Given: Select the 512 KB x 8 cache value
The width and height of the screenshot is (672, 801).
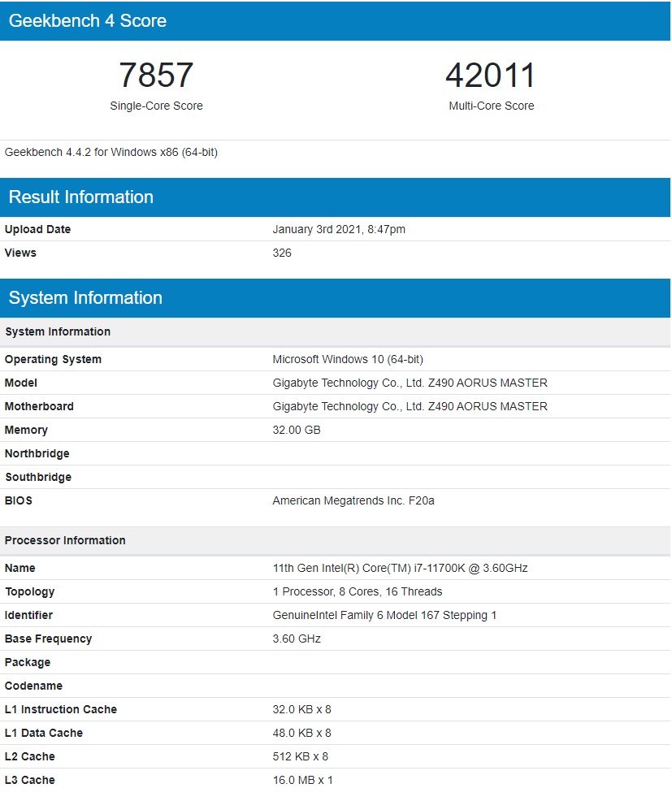Looking at the screenshot, I should pos(301,756).
